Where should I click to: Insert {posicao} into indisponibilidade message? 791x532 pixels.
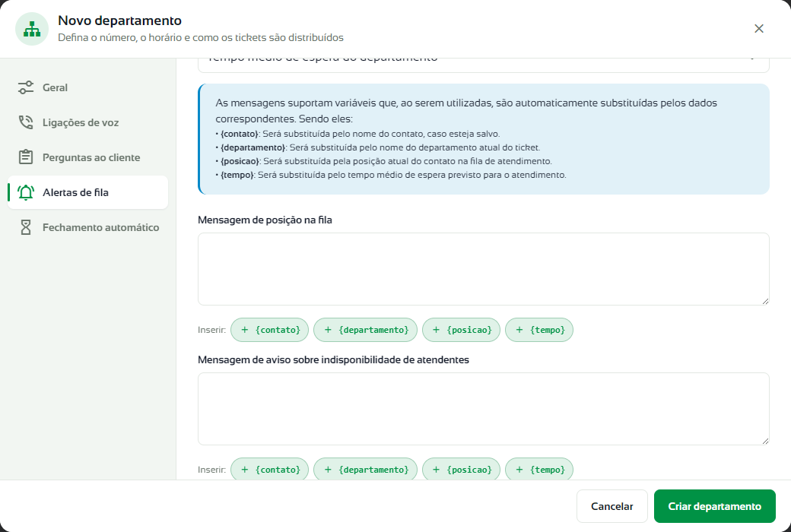(461, 469)
